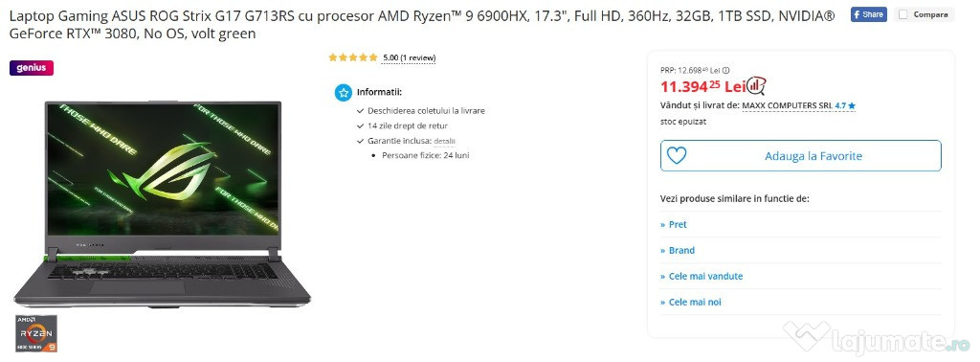Click the heart favorite icon
The width and height of the screenshot is (980, 362).
(x=677, y=156)
